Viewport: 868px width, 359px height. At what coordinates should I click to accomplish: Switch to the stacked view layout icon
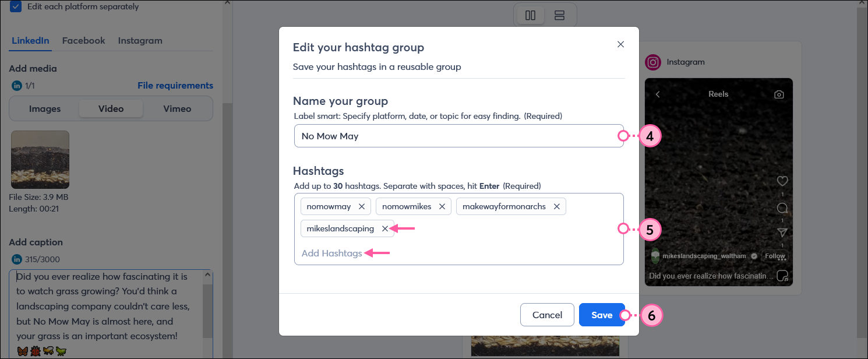tap(559, 15)
